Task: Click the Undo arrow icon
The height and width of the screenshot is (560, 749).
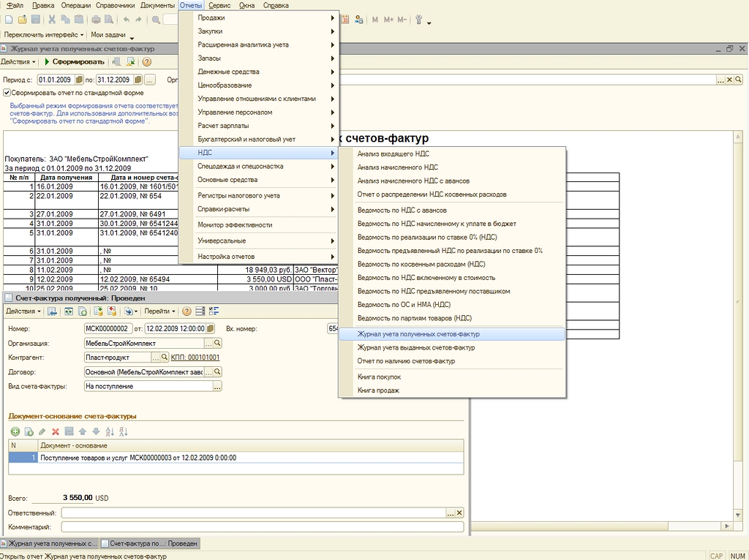Action: tap(126, 20)
